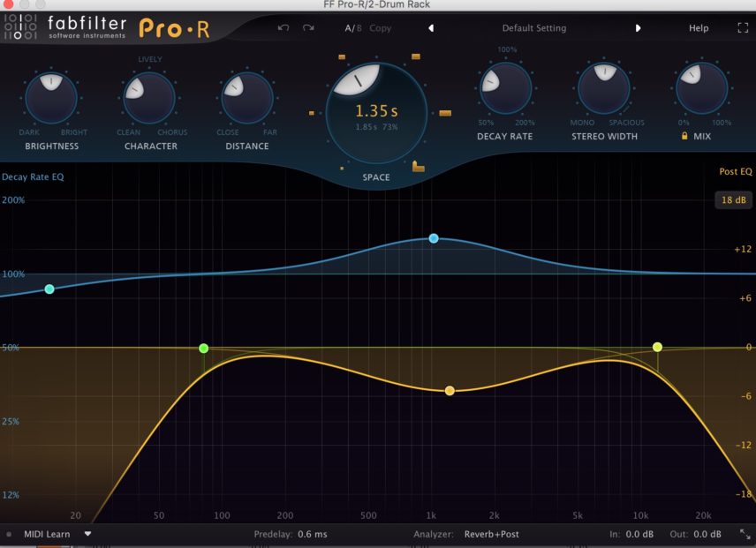Click the 100% label above Decay Rate
The height and width of the screenshot is (548, 756).
(507, 49)
